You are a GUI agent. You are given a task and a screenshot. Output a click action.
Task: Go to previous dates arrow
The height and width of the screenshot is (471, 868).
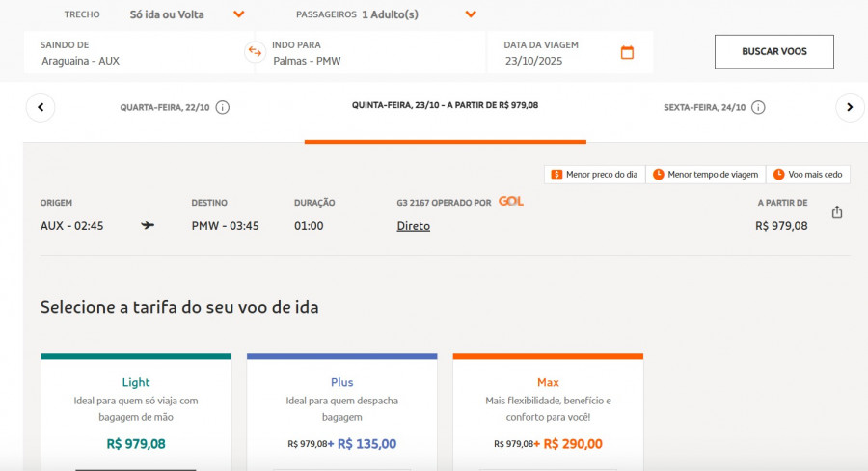(41, 107)
